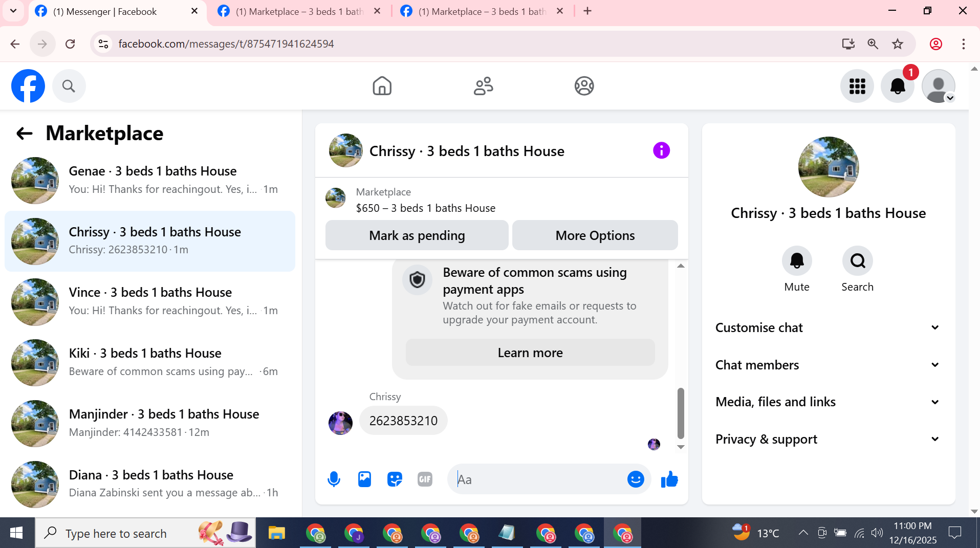
Task: Open the Windows notification center
Action: (954, 533)
